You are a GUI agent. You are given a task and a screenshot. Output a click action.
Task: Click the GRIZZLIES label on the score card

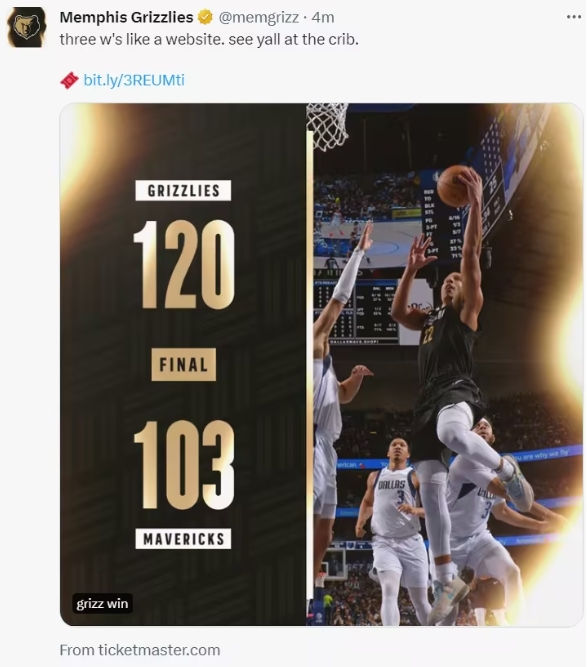click(183, 191)
